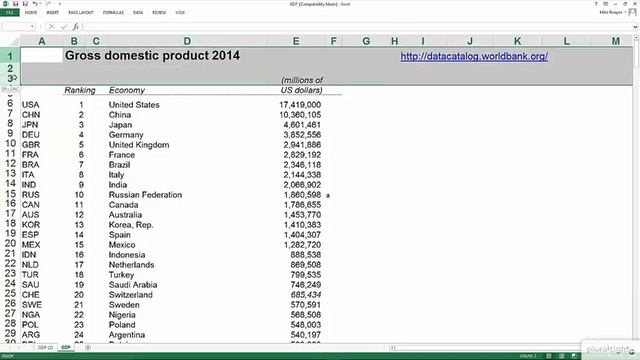Click the 'Ranking' header cell
This screenshot has width=640, height=360.
[x=80, y=90]
